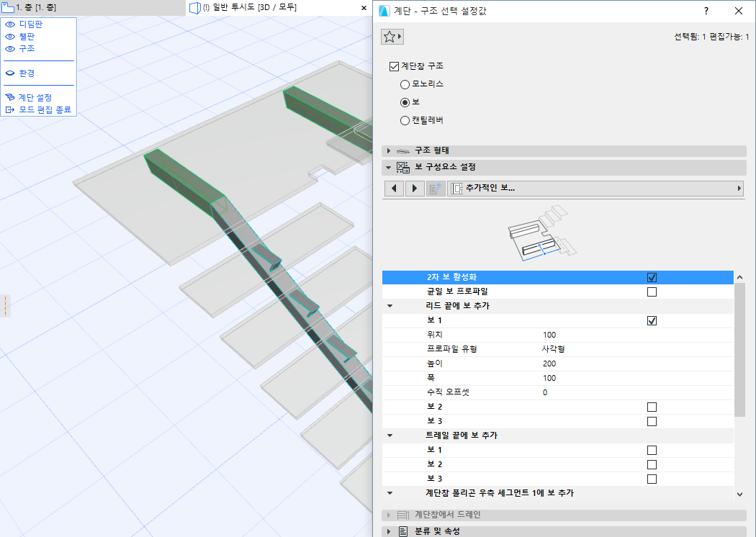Close the 일반 투시도 3D tab

coord(364,8)
